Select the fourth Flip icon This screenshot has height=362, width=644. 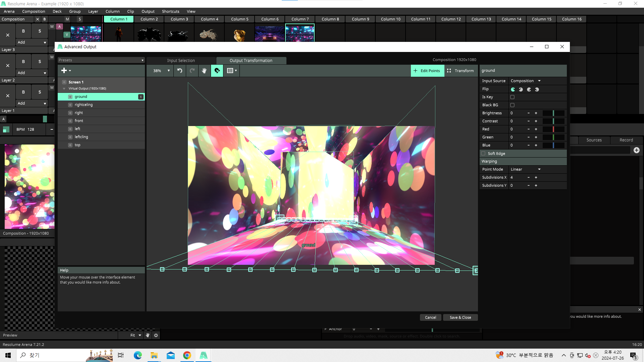tap(537, 89)
